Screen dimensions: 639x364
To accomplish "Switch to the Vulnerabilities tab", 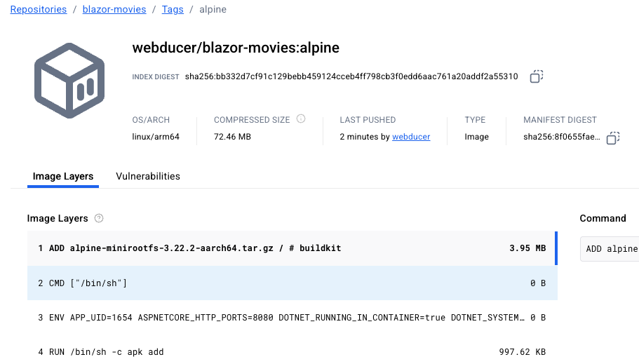I will (148, 176).
